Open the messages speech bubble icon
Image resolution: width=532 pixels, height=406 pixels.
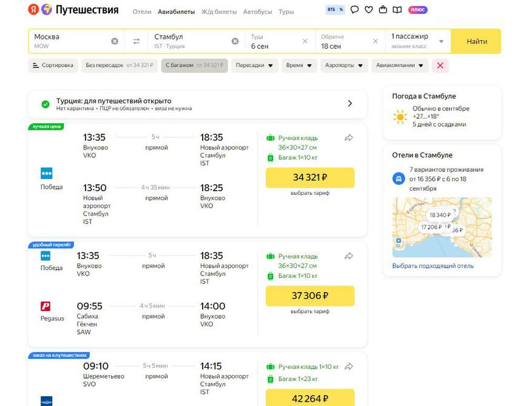354,10
